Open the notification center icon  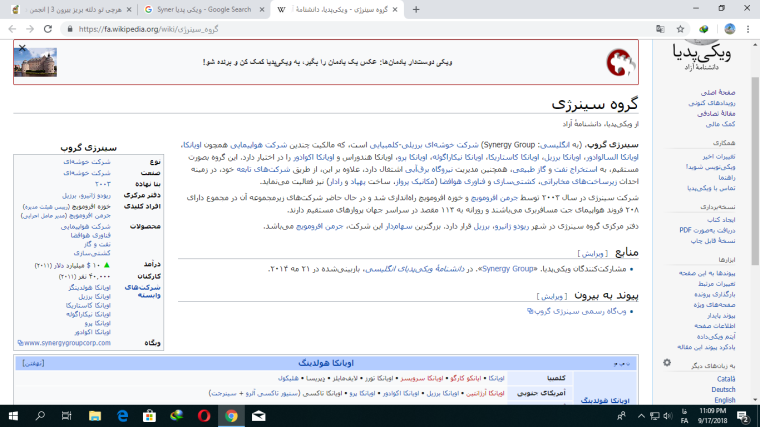[x=743, y=416]
